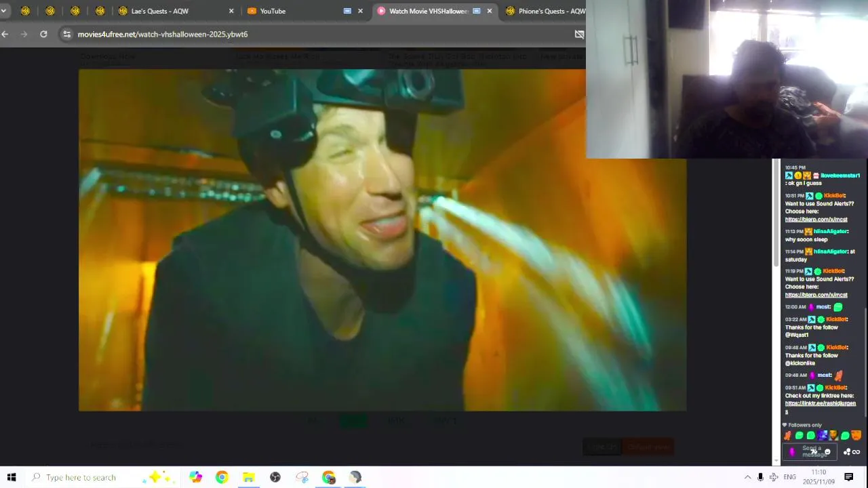Click the movie video player frame
Image resolution: width=868 pixels, height=488 pixels.
tap(382, 240)
